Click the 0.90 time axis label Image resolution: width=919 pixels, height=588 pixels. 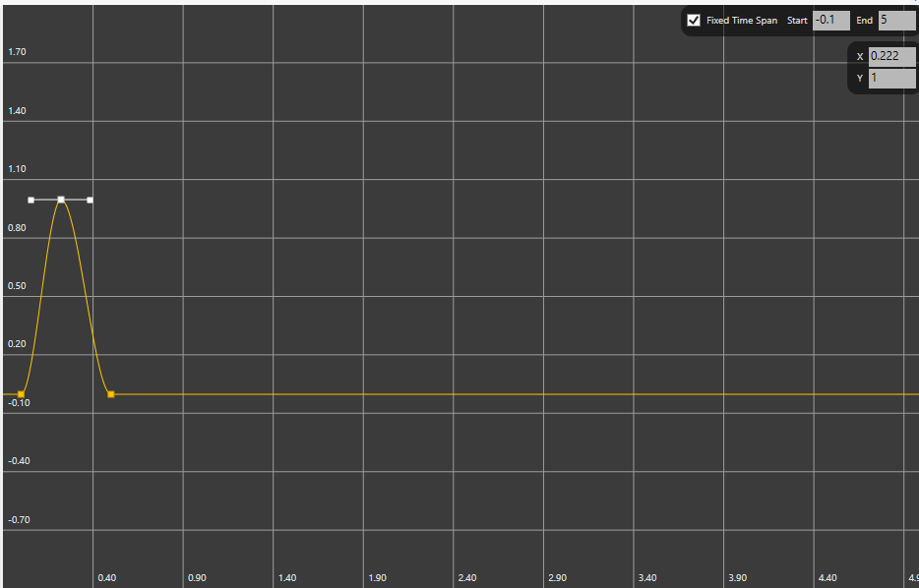pyautogui.click(x=197, y=578)
